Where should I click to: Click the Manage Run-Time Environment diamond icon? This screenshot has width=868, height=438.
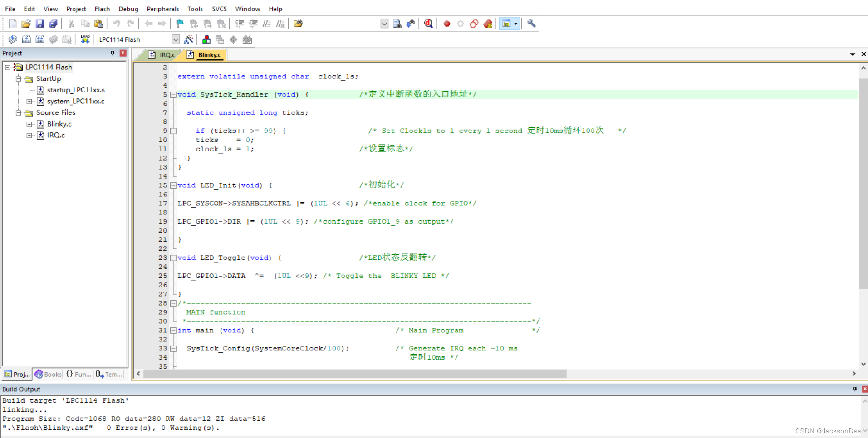(233, 39)
